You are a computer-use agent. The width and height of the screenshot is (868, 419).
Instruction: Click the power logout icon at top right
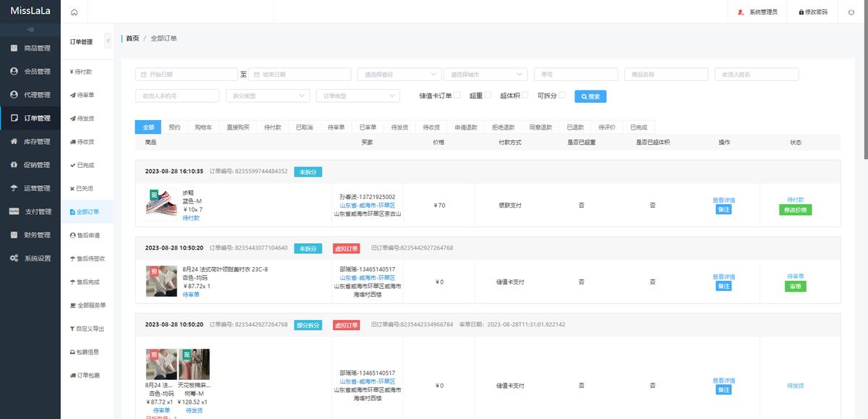[x=851, y=12]
